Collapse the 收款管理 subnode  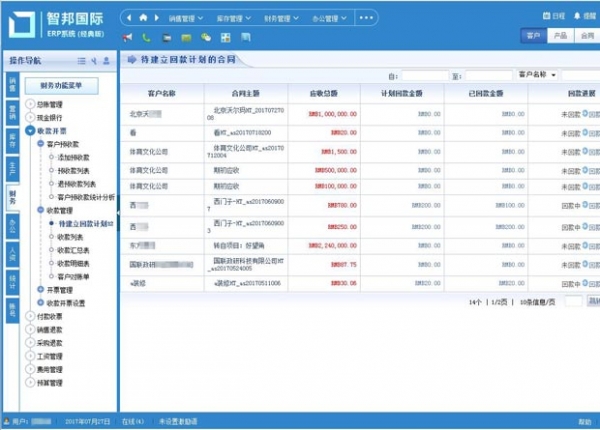[x=41, y=210]
